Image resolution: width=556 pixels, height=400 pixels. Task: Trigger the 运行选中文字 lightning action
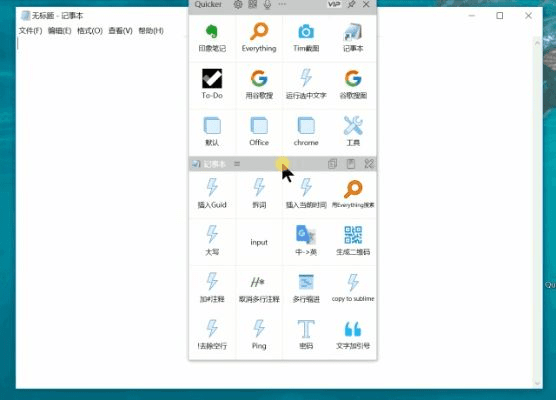(306, 85)
